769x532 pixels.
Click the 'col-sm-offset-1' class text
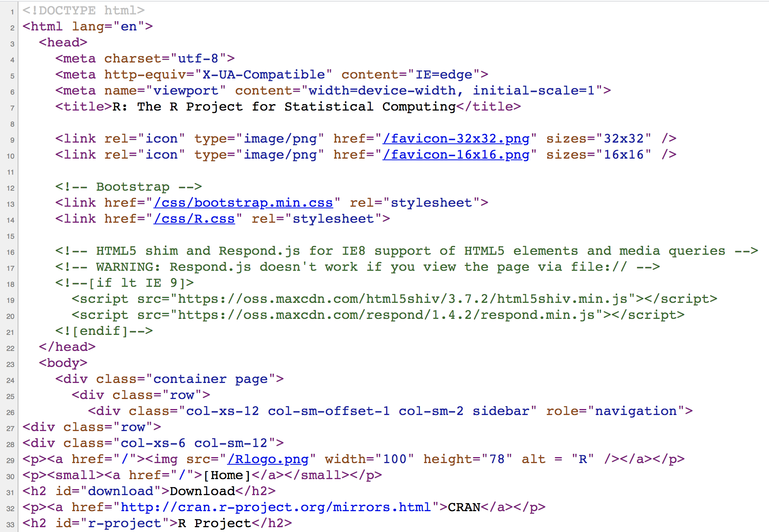coord(329,411)
